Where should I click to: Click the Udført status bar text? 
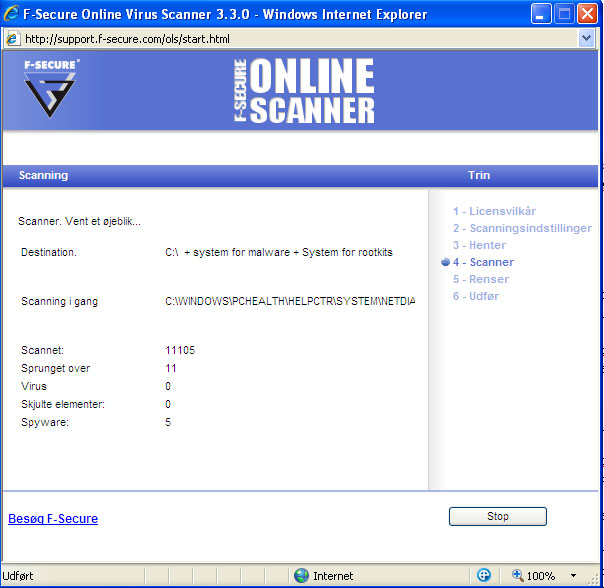click(18, 576)
